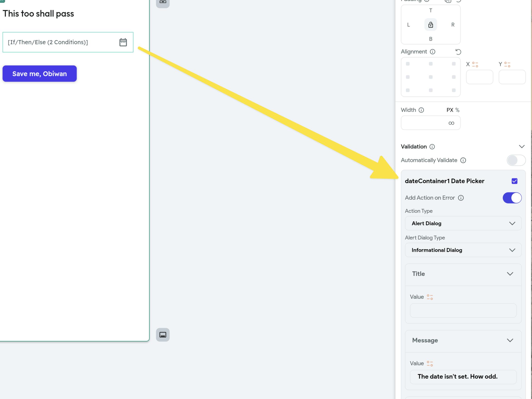Collapse the Validation section chevron

[522, 147]
